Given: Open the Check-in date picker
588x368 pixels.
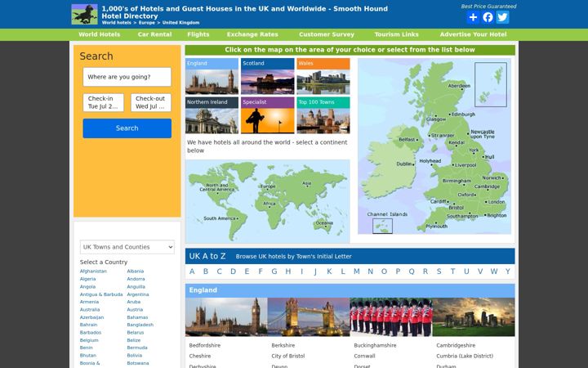Looking at the screenshot, I should pos(104,102).
